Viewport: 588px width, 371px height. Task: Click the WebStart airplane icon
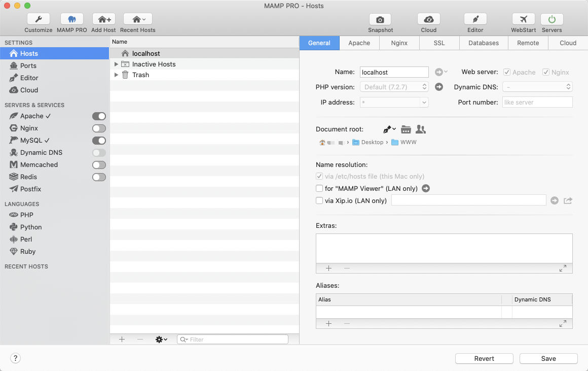[524, 19]
